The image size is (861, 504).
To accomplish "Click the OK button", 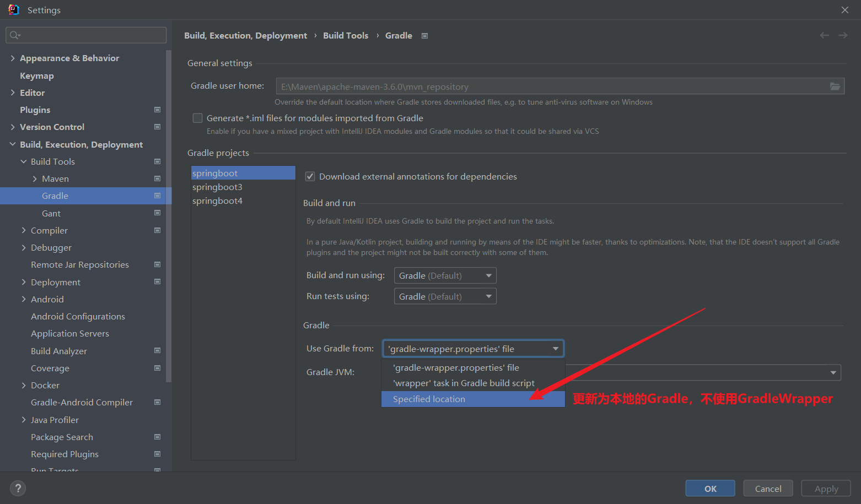I will point(710,489).
